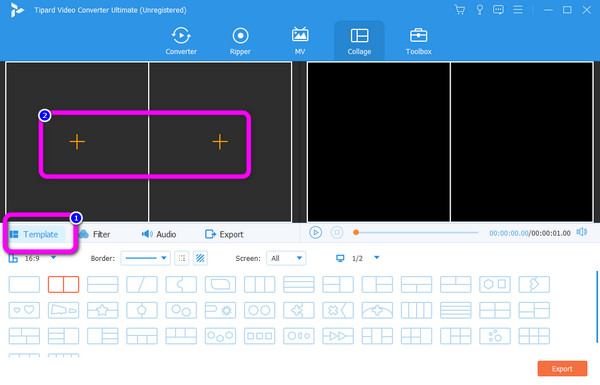Select the rounded rectangle inset template
The image size is (600, 385).
coord(220,284)
